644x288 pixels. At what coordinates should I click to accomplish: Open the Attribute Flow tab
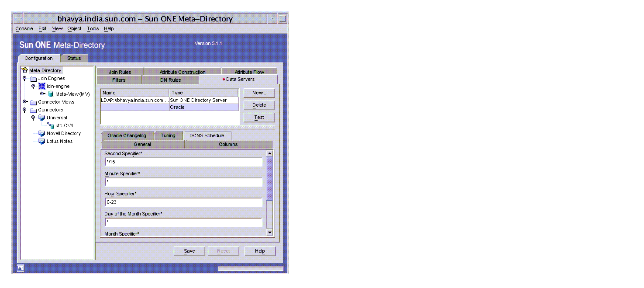(x=249, y=72)
